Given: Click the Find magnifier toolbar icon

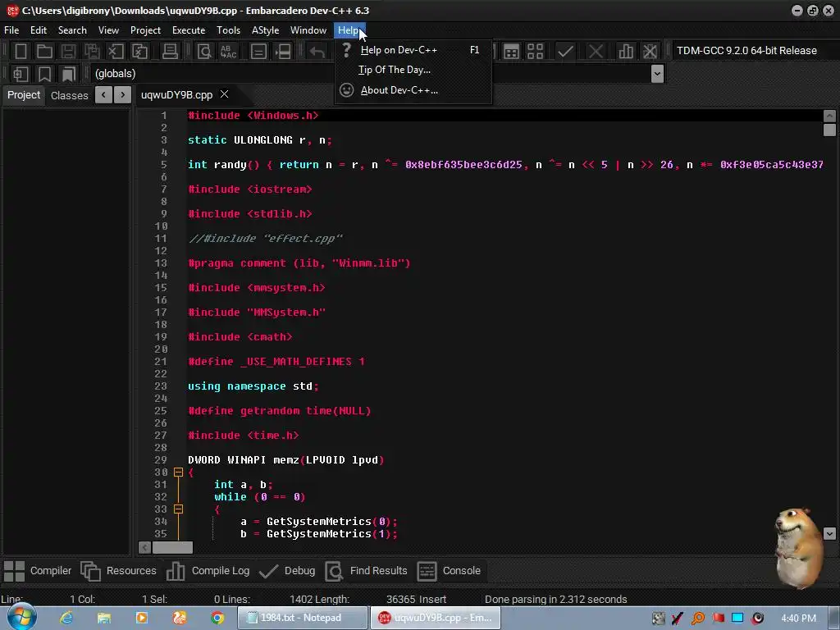Looking at the screenshot, I should (x=204, y=51).
